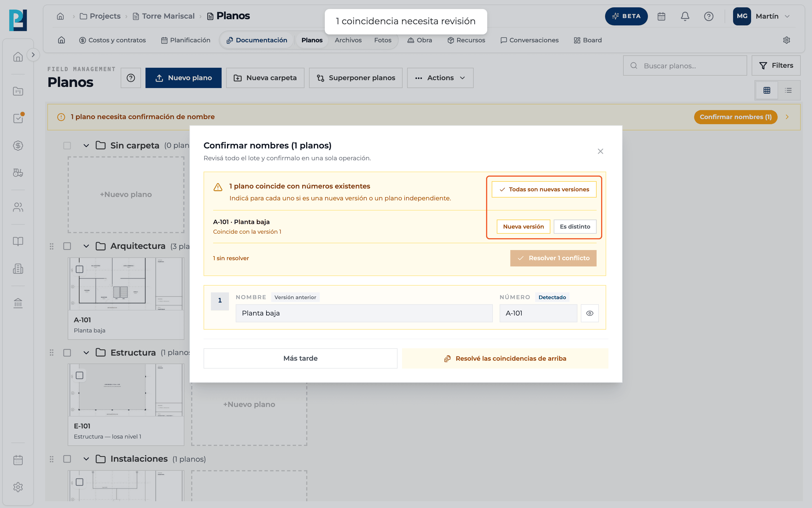Open the Fotos tab
Viewport: 812px width, 508px height.
383,40
